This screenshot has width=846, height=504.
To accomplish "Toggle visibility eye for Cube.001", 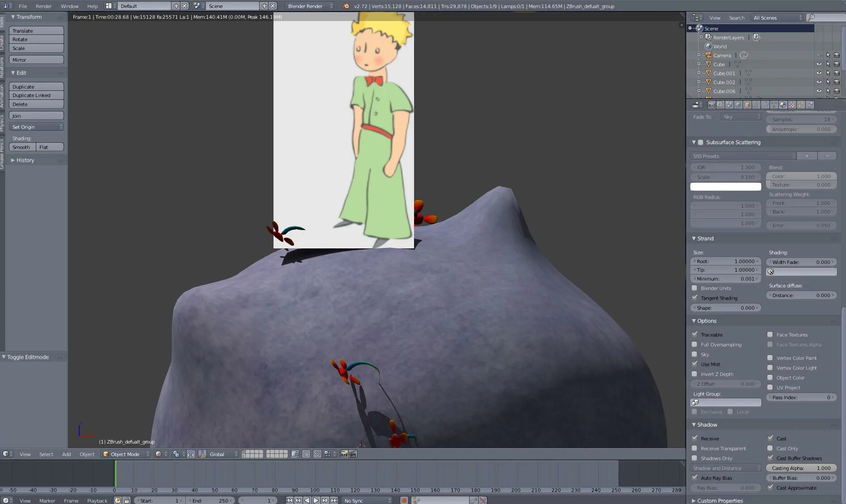I will [819, 73].
